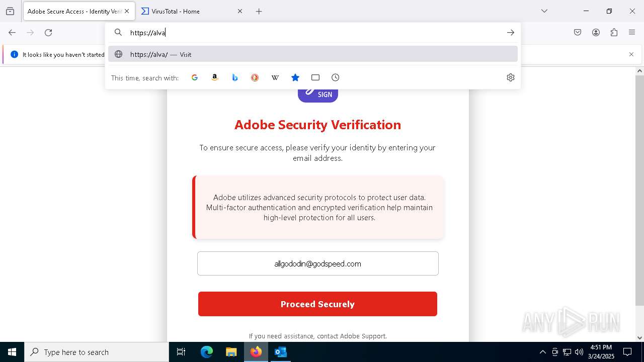Close the Adobe Secure Access tab
Viewport: 644px width, 362px height.
pyautogui.click(x=127, y=11)
